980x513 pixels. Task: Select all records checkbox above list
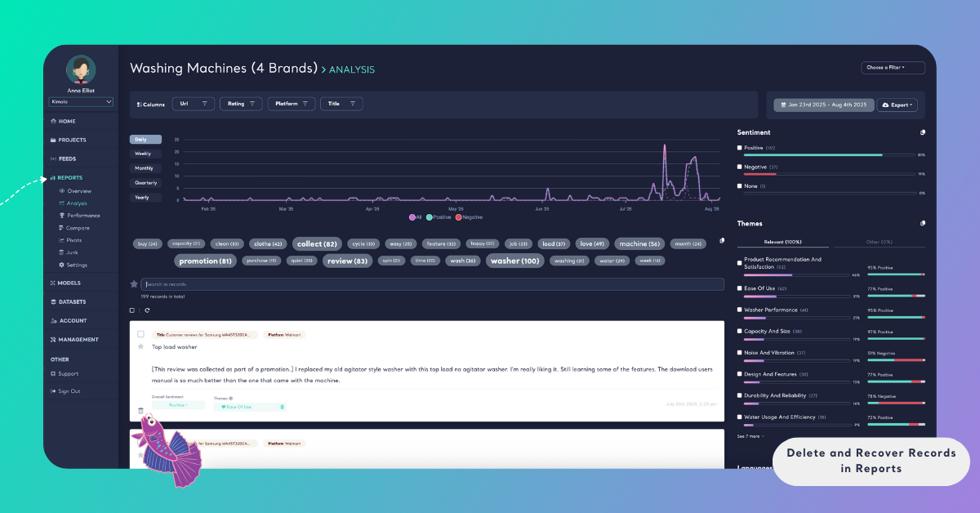[132, 310]
